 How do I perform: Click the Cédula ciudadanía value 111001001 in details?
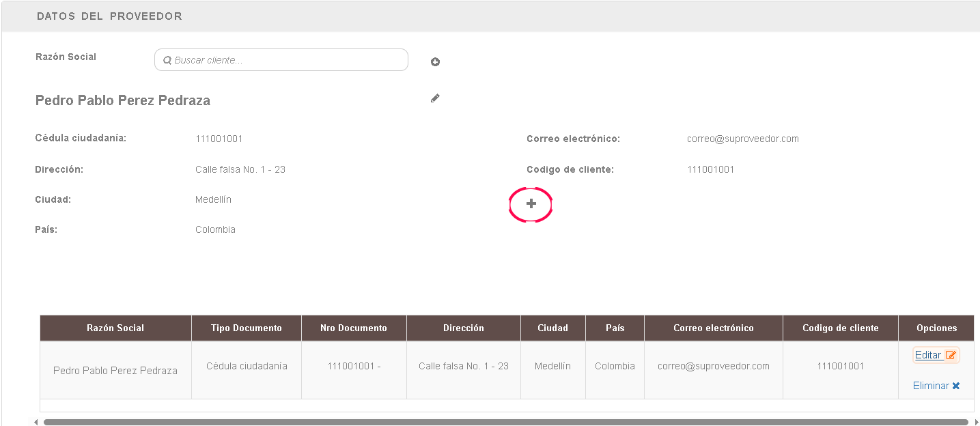pyautogui.click(x=219, y=139)
